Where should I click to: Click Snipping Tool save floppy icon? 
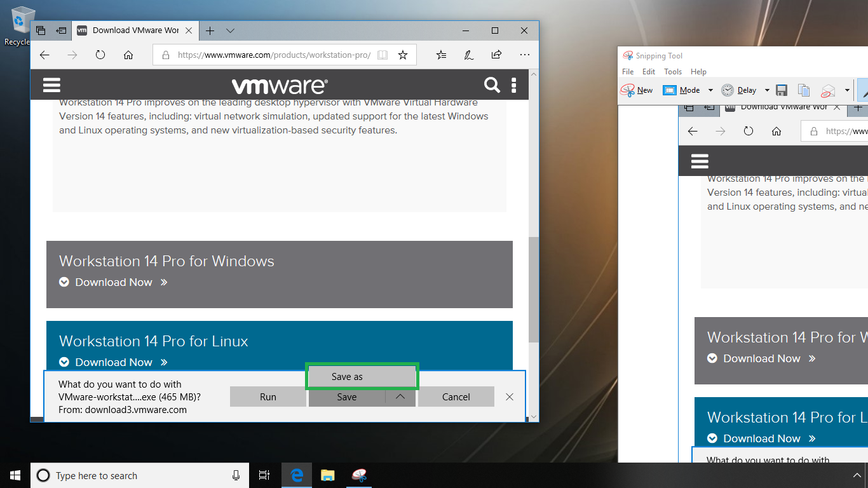(x=782, y=90)
